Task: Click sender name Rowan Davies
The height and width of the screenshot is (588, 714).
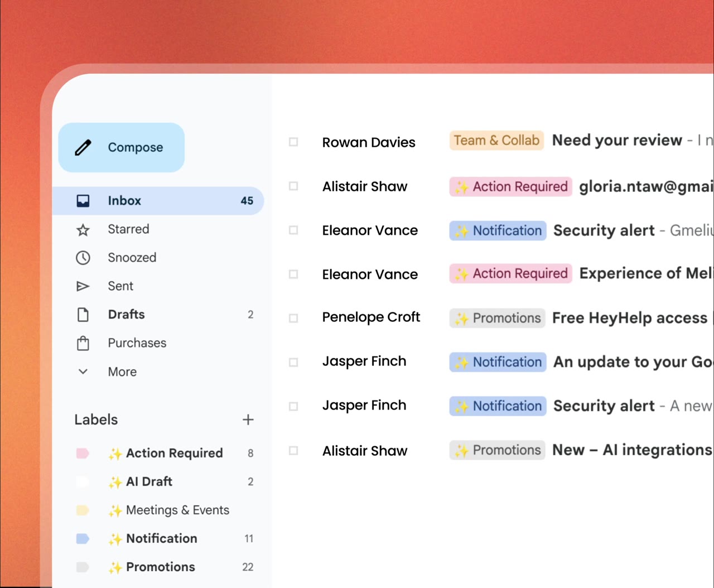Action: (x=369, y=142)
